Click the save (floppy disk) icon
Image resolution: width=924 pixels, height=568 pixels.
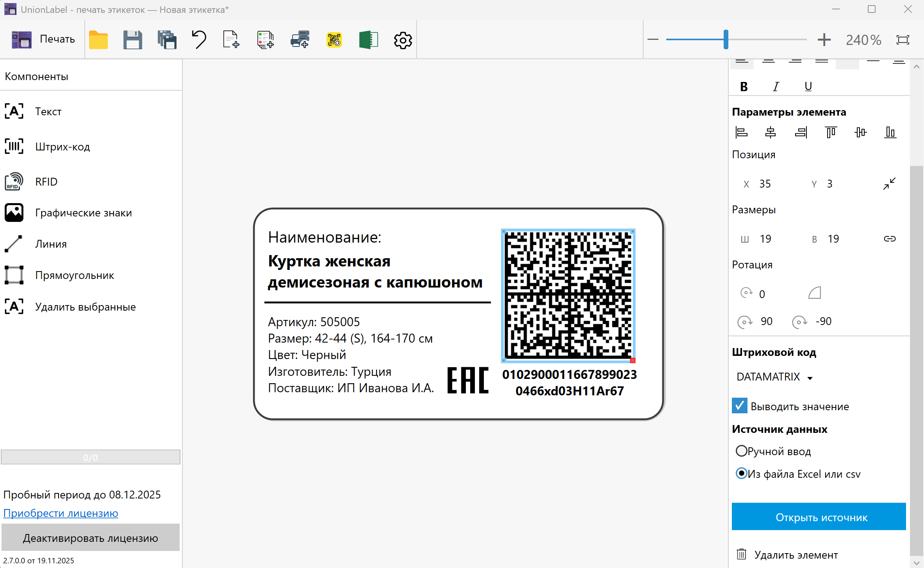[132, 40]
